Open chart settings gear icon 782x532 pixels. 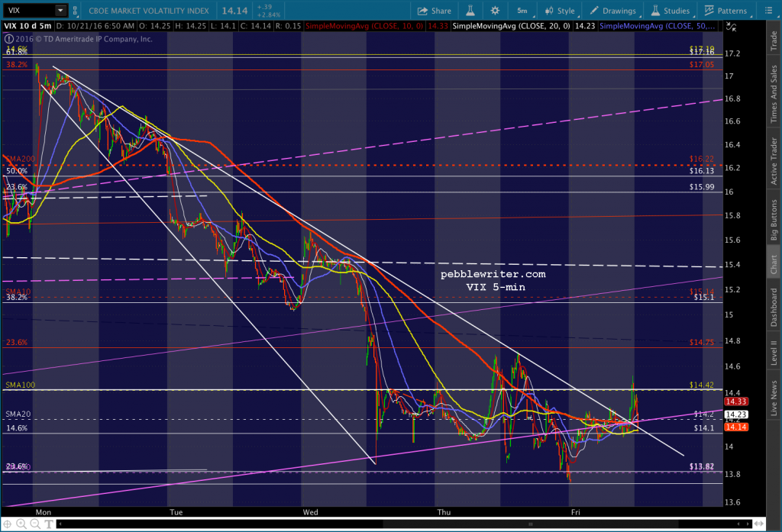tap(495, 11)
